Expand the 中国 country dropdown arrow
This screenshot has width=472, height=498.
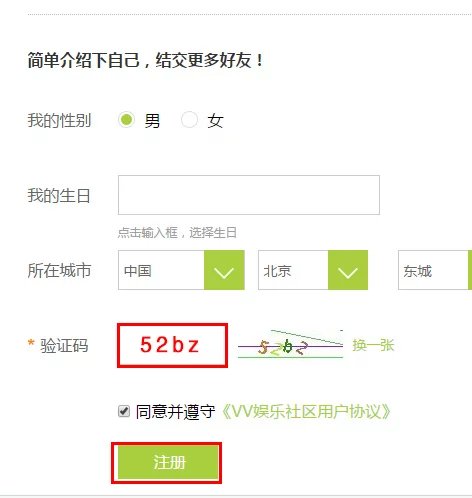(224, 270)
